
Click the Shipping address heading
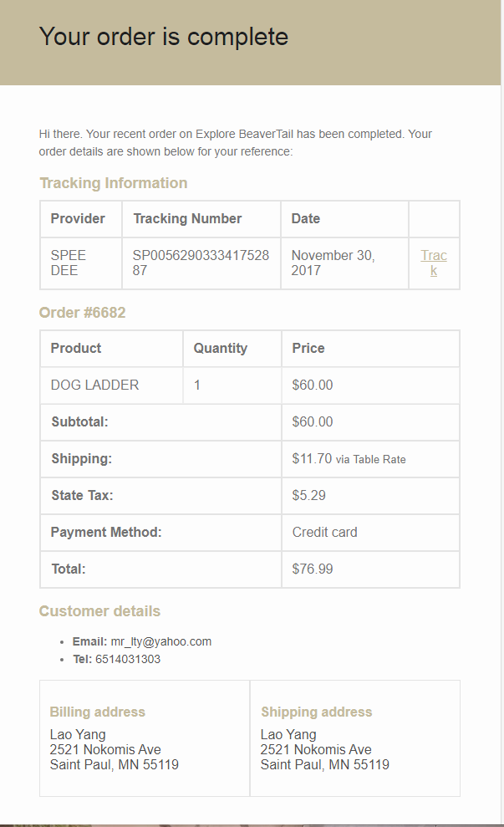(316, 712)
